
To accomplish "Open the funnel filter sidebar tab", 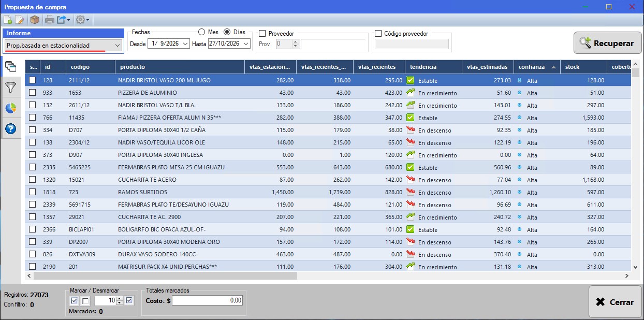I will tap(10, 87).
